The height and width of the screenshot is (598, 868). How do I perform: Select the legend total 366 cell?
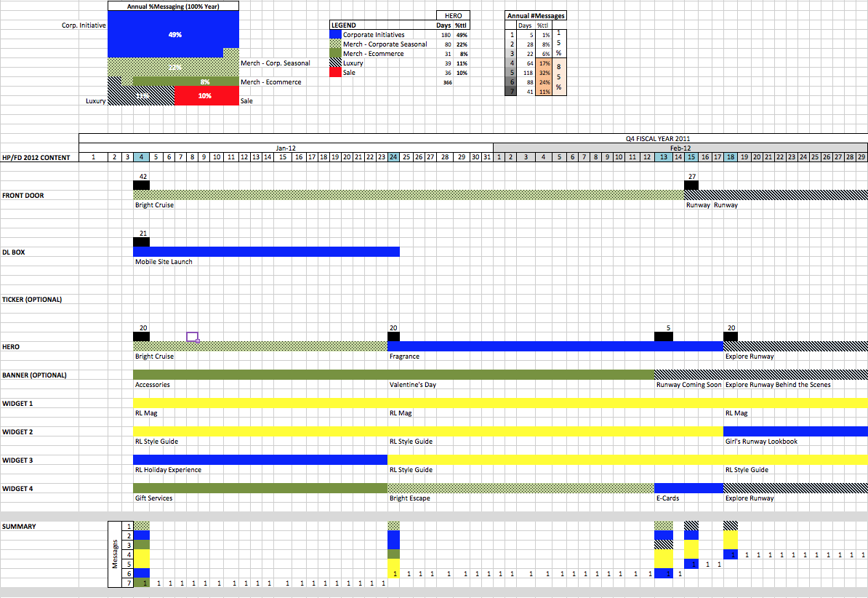tap(447, 82)
